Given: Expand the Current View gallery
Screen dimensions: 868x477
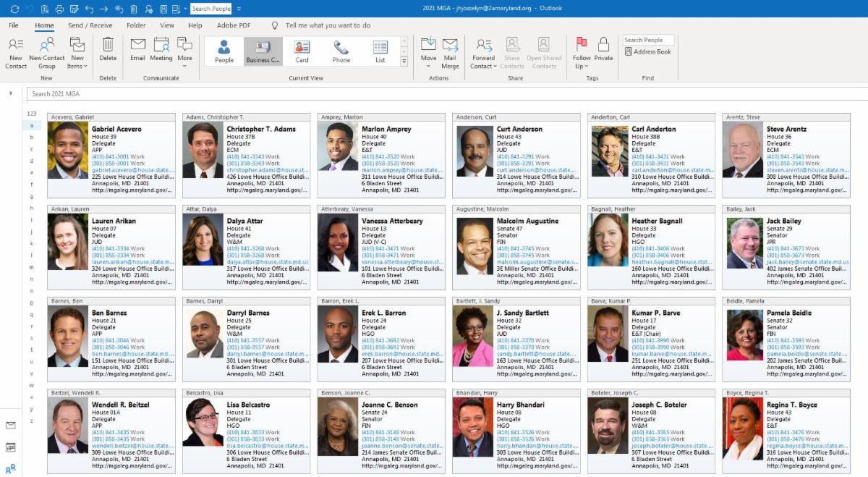Looking at the screenshot, I should point(404,62).
